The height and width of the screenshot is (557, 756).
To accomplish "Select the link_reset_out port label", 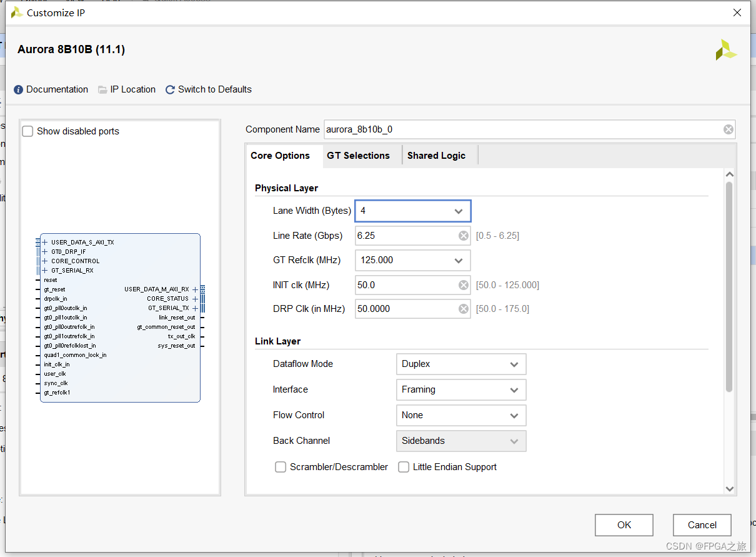I will tap(177, 318).
